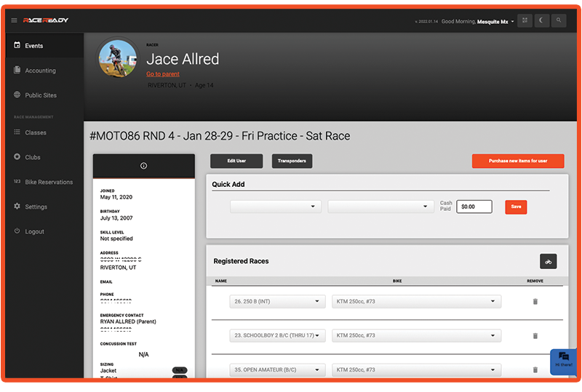
Task: Open Settings in the sidebar
Action: 44,207
